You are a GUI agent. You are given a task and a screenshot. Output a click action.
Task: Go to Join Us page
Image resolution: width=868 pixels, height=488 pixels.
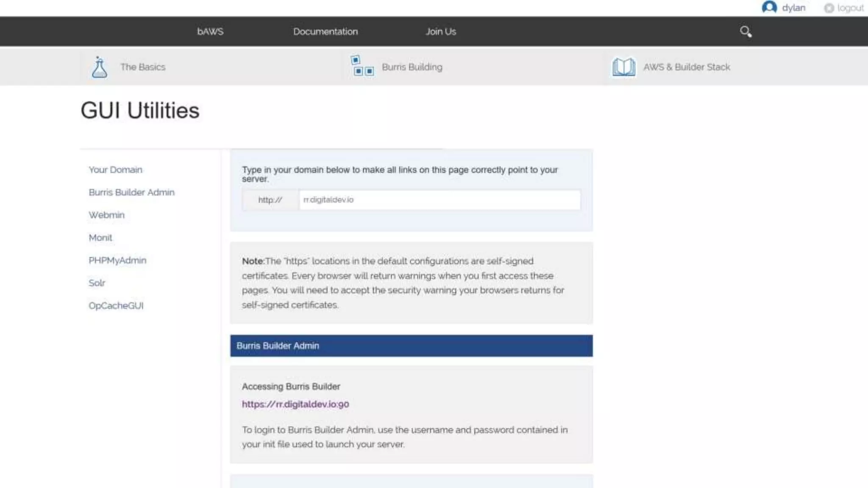(440, 32)
